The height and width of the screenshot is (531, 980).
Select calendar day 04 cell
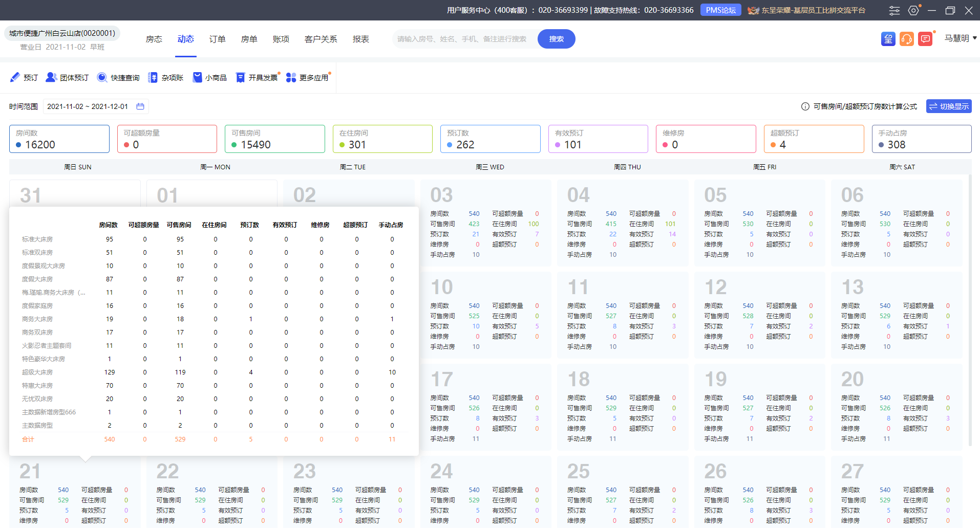(623, 223)
